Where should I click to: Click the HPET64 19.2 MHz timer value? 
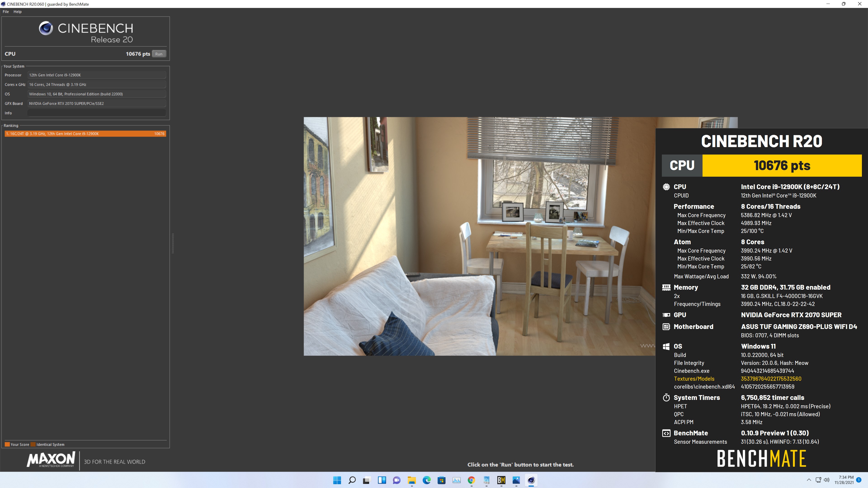785,406
